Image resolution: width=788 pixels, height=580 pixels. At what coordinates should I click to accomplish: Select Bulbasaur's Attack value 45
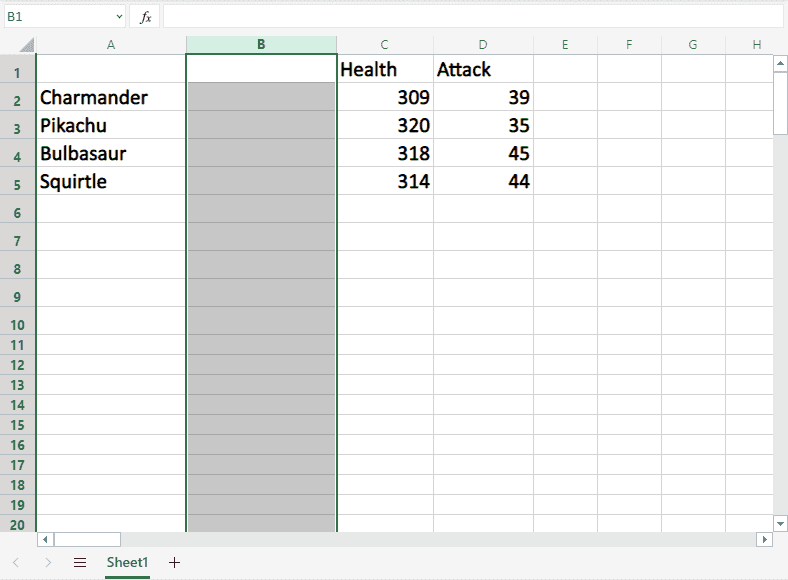(483, 154)
